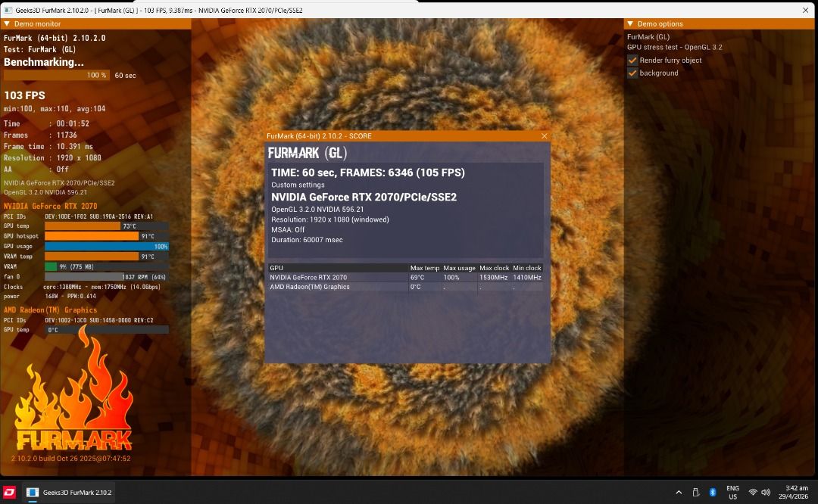Close the FurMark SCORE dialog
Viewport: 818px width, 504px height.
[x=544, y=136]
